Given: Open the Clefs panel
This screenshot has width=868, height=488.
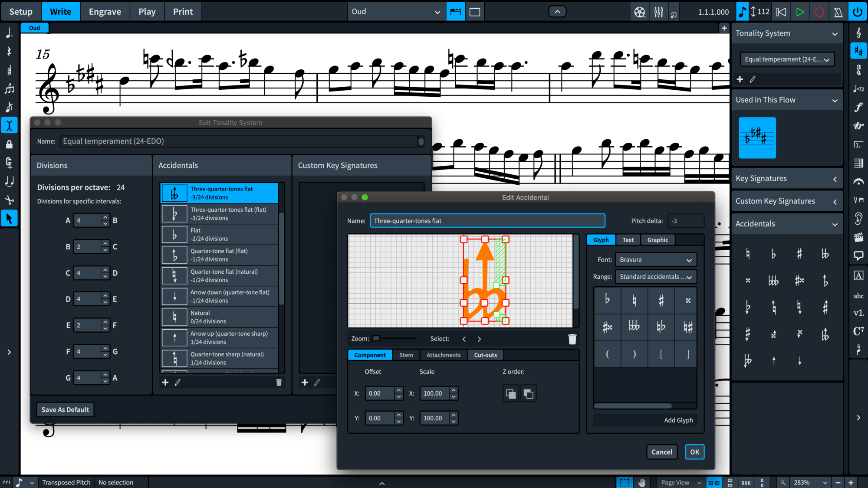Looking at the screenshot, I should 858,33.
